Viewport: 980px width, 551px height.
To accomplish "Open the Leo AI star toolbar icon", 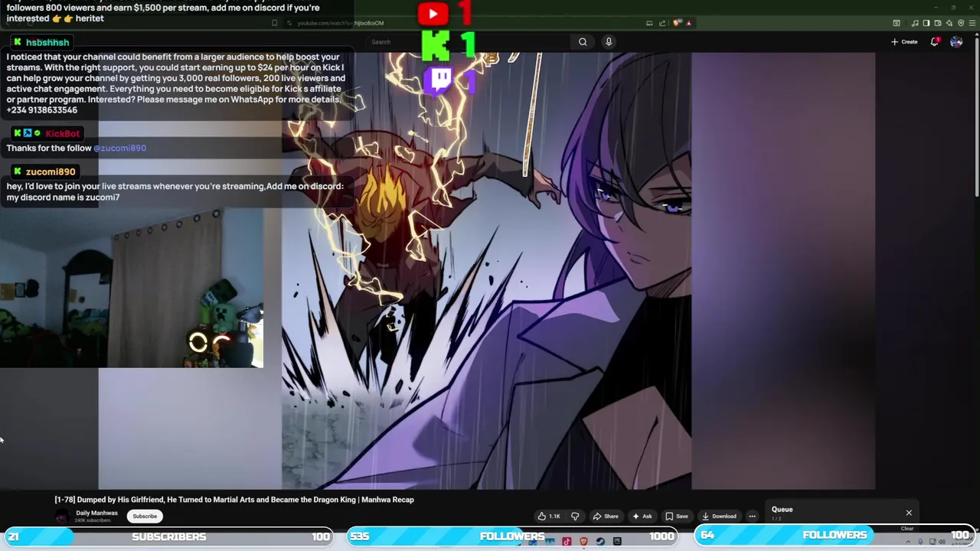I will [x=950, y=23].
